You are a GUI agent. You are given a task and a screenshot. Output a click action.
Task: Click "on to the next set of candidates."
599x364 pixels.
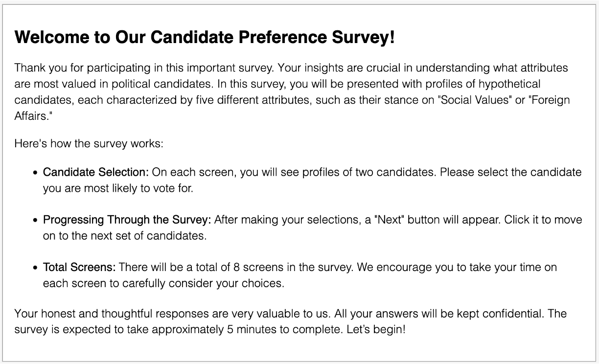point(125,236)
